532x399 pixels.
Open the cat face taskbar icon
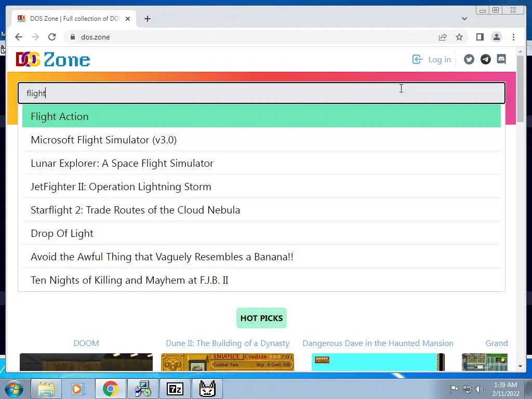[x=207, y=389]
